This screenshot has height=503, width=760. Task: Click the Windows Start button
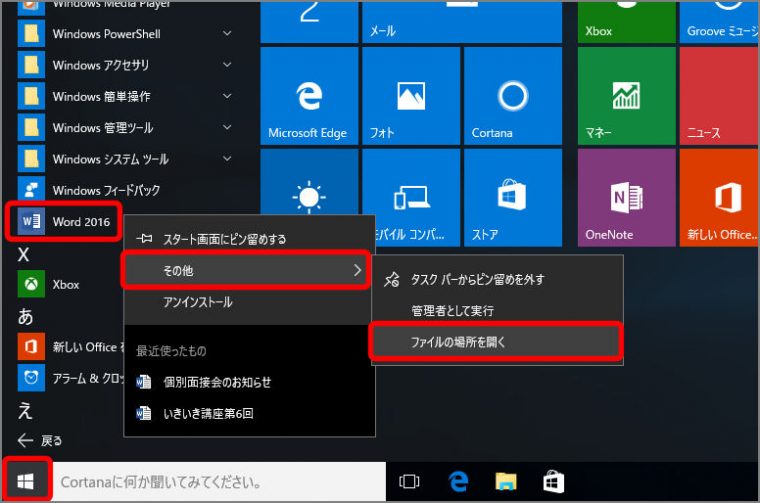pos(26,482)
